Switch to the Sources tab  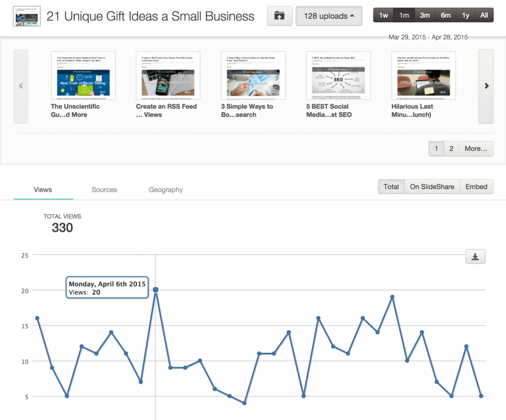click(104, 190)
